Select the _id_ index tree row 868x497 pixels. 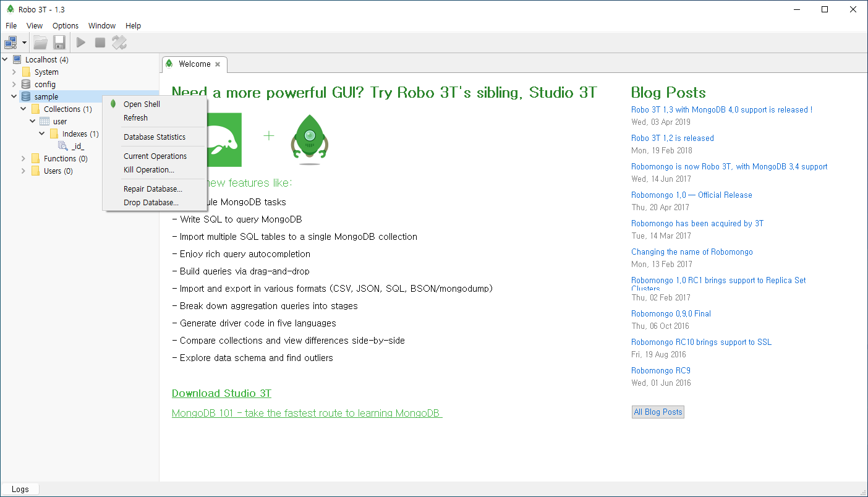point(77,146)
